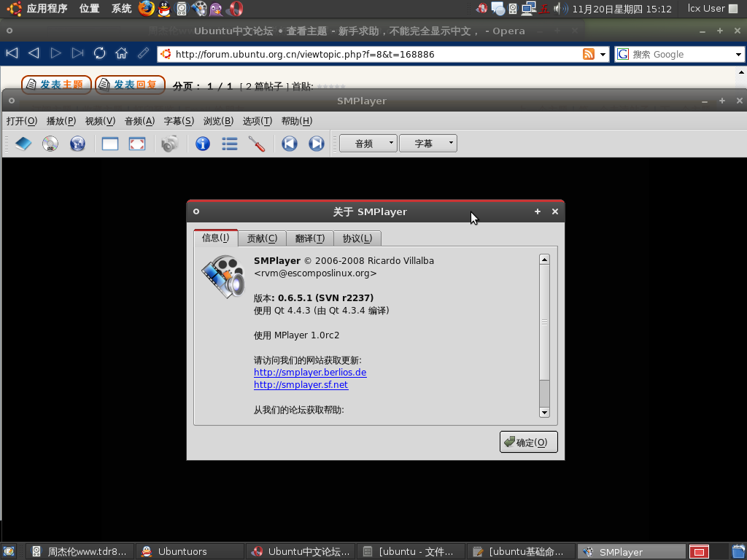This screenshot has height=560, width=747.
Task: Open the smplayer.berlios.de link
Action: [x=310, y=373]
